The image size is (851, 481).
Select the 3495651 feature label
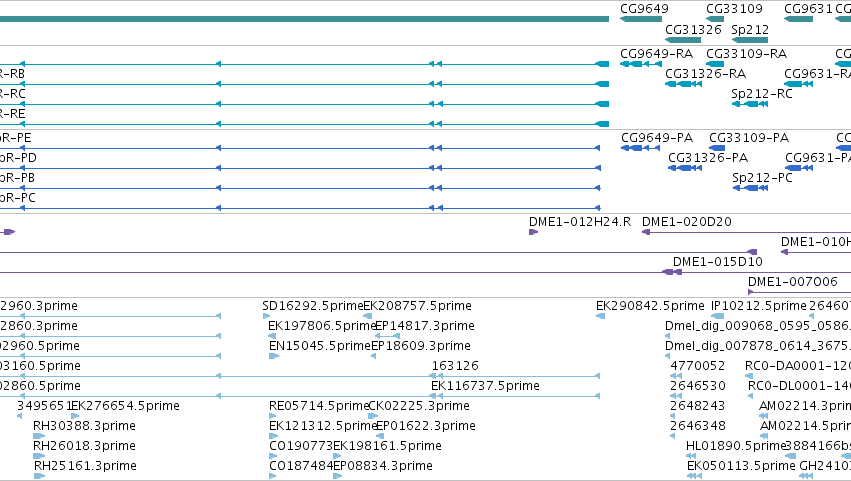click(x=45, y=406)
